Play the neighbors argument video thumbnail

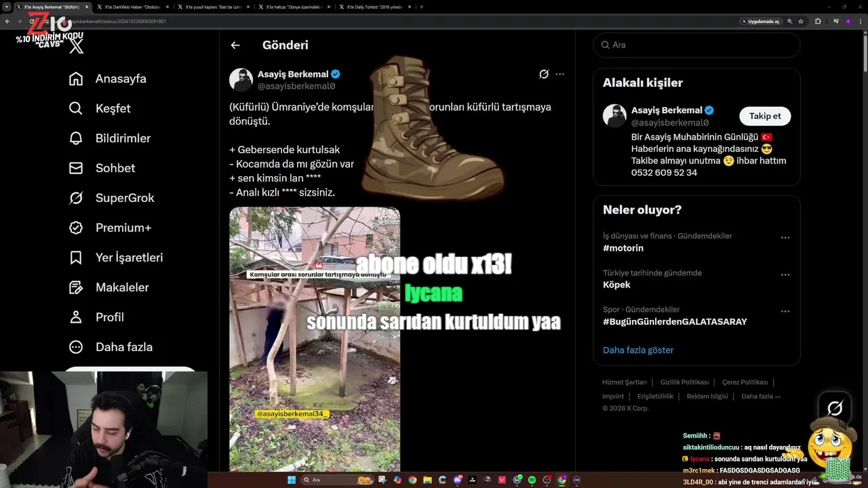pos(315,339)
